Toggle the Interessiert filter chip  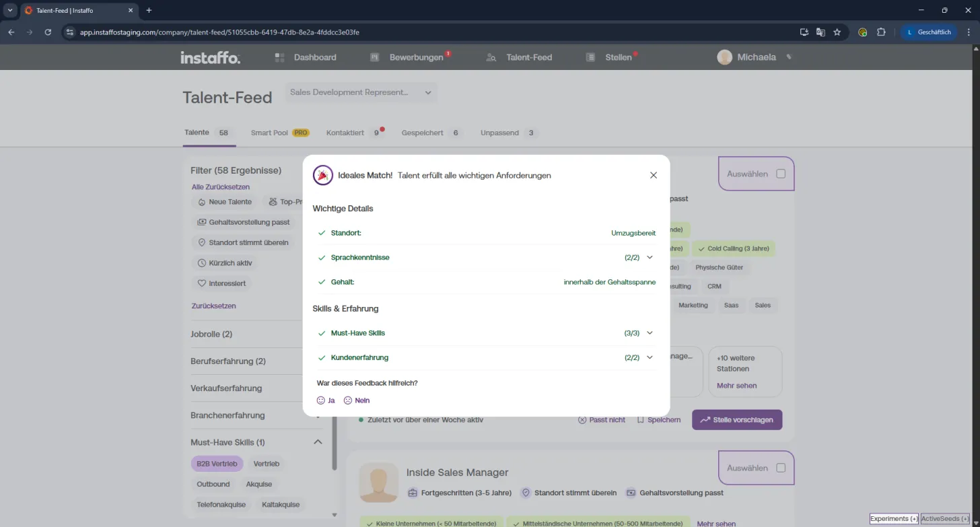[222, 283]
